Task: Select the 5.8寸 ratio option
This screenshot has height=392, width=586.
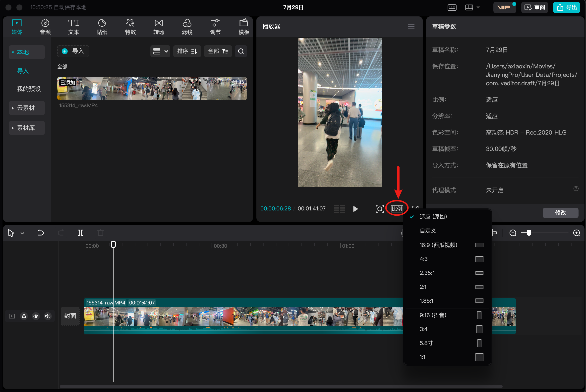Action: [447, 343]
